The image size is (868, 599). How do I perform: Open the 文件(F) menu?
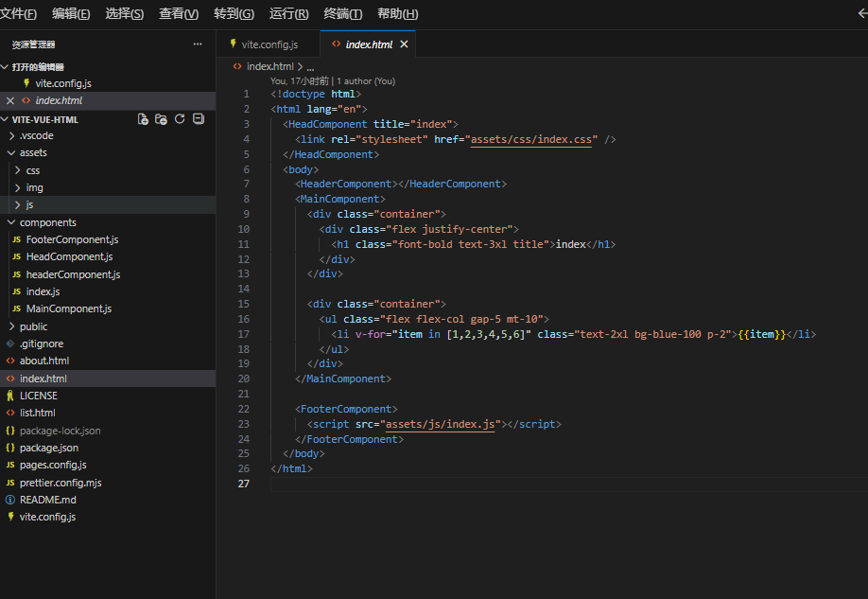pos(18,14)
